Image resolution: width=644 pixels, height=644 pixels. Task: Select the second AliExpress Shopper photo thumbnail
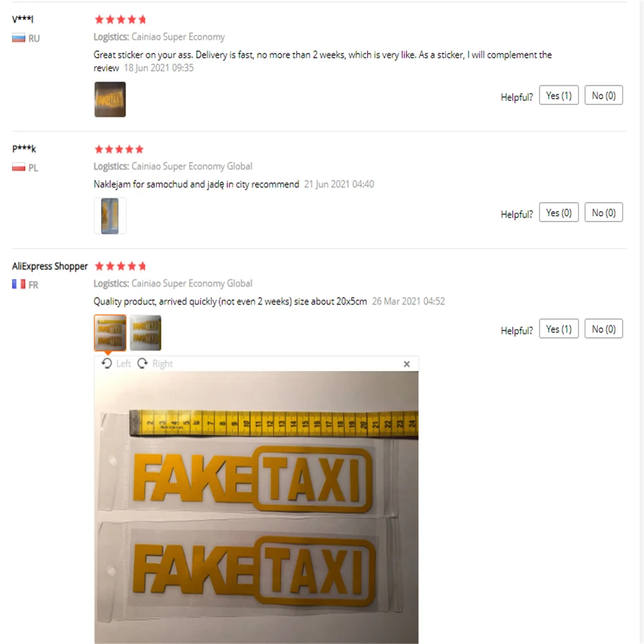(146, 333)
